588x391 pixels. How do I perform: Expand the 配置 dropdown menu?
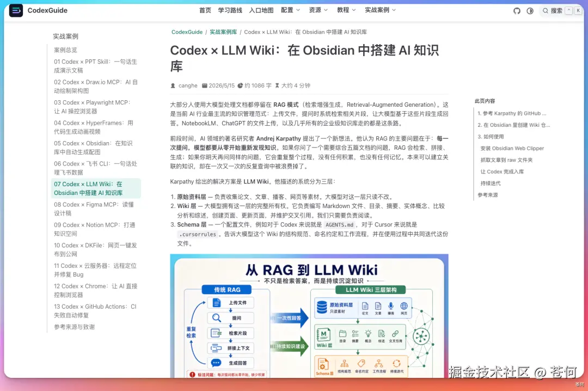[x=291, y=10]
